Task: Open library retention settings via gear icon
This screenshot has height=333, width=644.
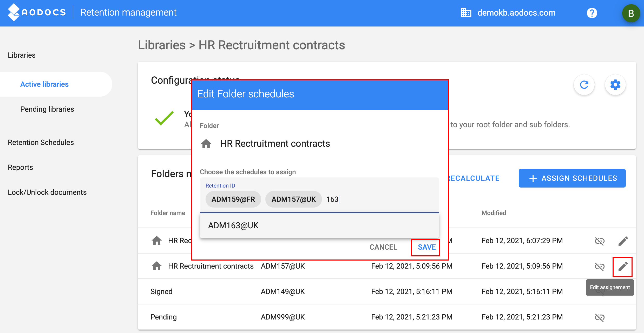Action: (x=615, y=84)
